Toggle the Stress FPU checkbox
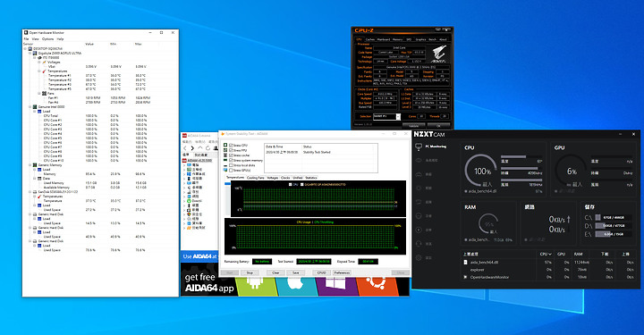644x335 pixels. click(231, 150)
